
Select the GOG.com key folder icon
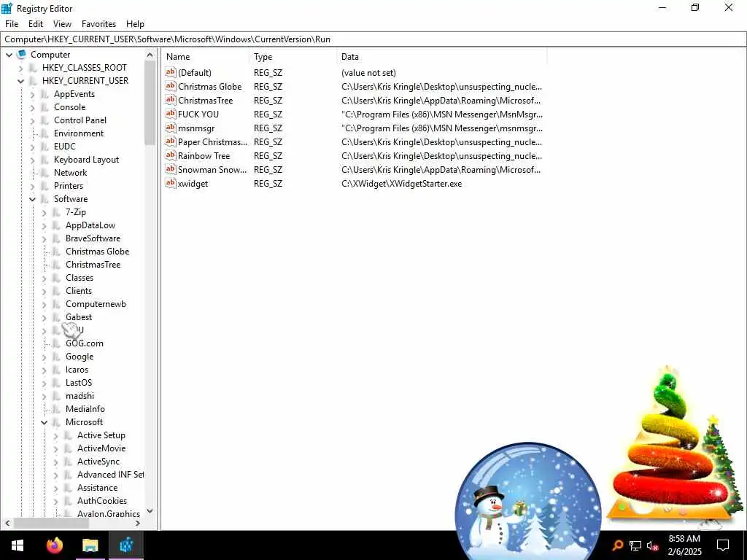[x=57, y=343]
